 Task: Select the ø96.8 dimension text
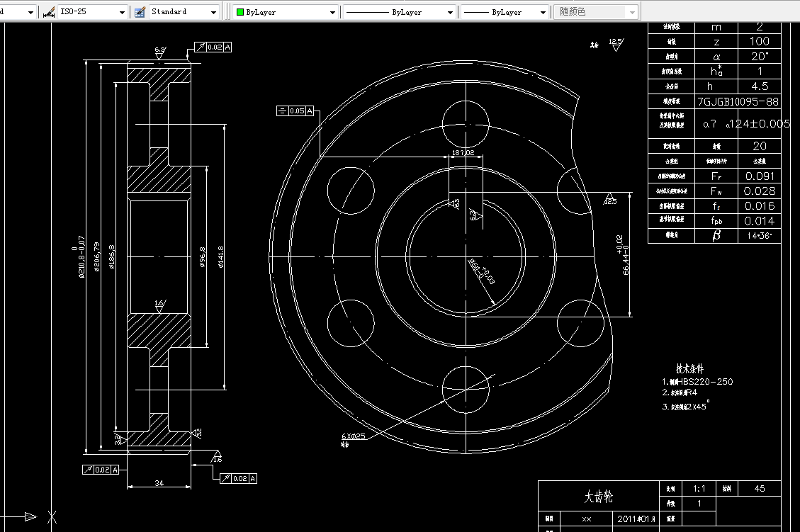pos(203,257)
